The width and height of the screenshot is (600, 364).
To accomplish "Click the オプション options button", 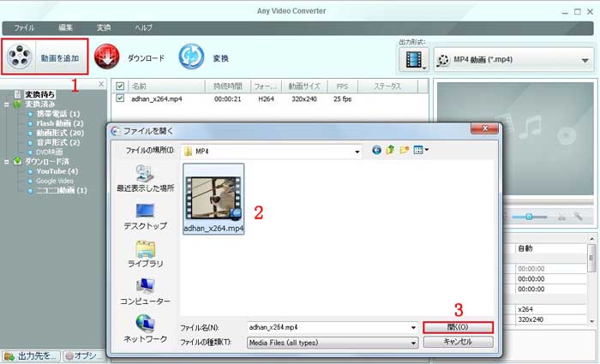I will [85, 356].
